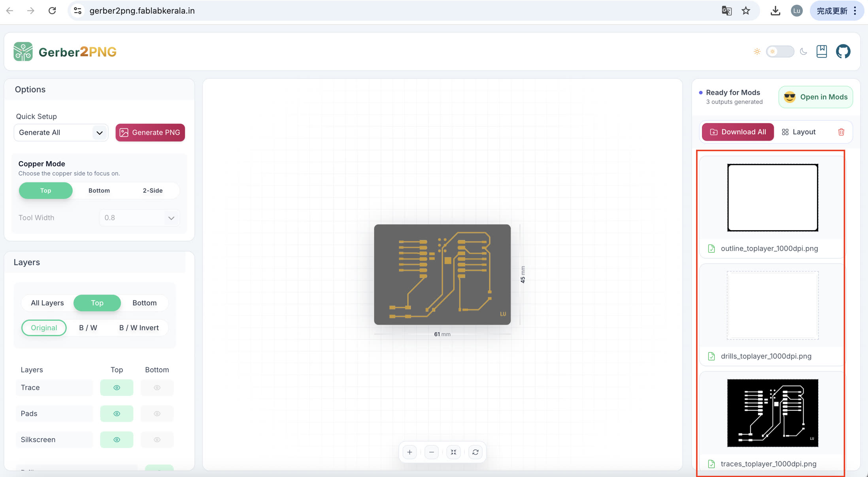868x477 pixels.
Task: Click outline_toplayer_1000dpi.png filename
Action: click(x=769, y=248)
